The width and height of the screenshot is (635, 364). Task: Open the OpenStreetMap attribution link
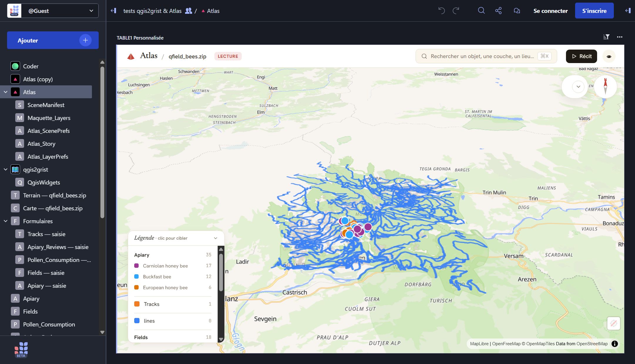[592, 344]
